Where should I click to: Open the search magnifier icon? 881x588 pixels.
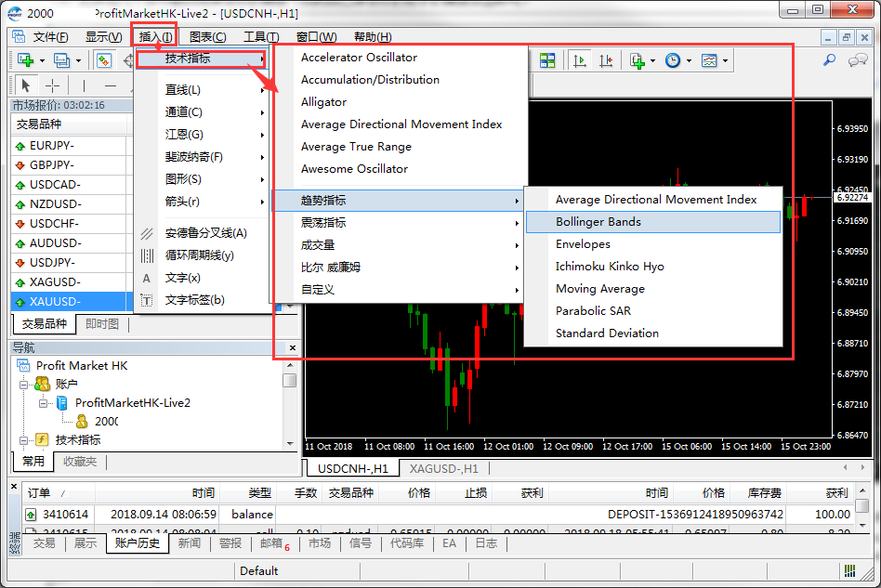coord(829,60)
